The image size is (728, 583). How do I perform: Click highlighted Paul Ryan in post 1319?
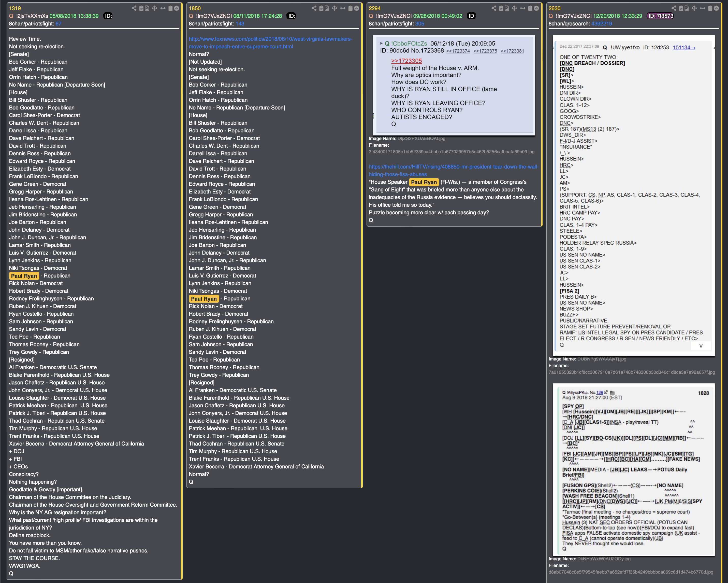(24, 276)
